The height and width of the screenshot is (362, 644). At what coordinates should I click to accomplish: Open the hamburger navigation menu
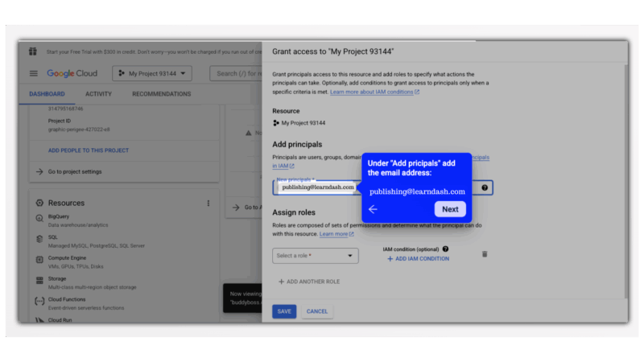34,73
